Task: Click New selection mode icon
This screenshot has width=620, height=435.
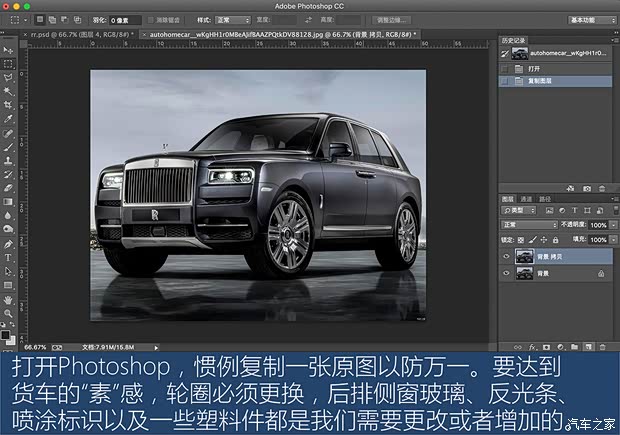Action: pos(40,20)
